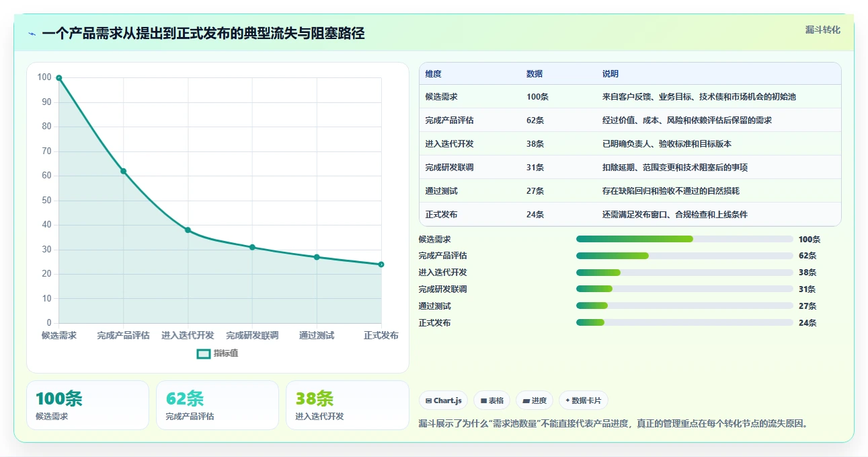Click the 正式发布 x-axis label
Screen dimensions: 868x457
pos(381,335)
